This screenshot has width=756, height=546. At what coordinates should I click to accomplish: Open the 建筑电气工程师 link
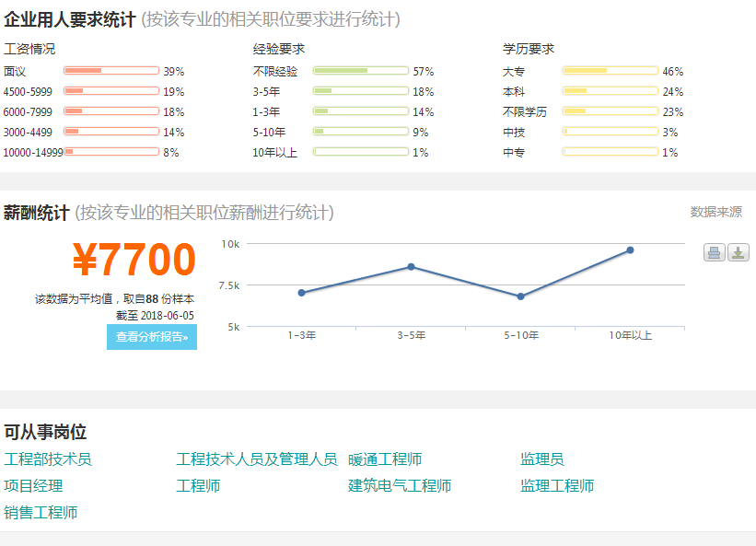(400, 486)
